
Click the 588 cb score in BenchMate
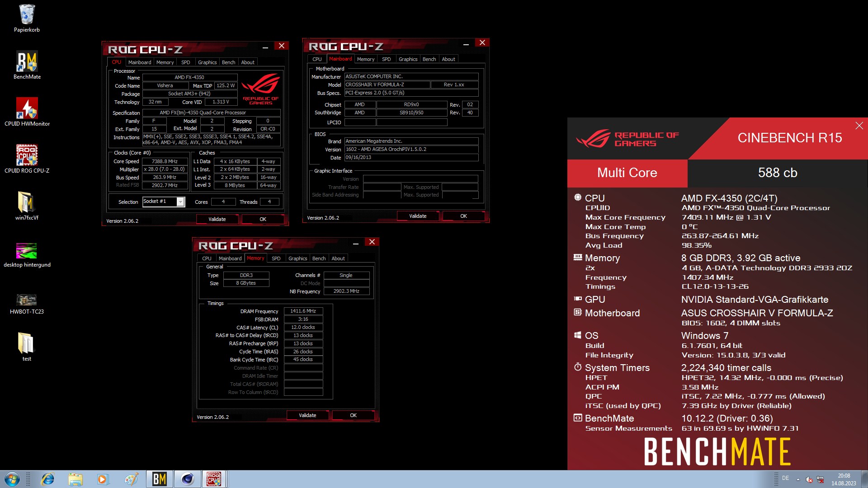[778, 173]
